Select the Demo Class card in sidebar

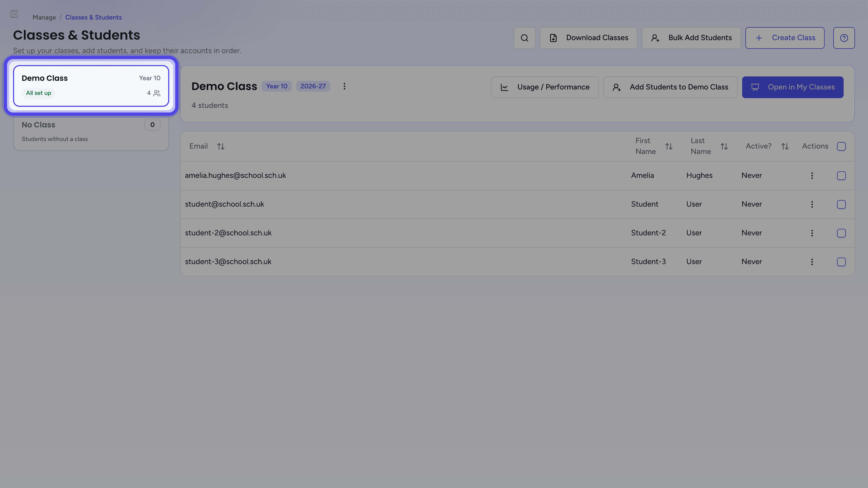click(91, 86)
